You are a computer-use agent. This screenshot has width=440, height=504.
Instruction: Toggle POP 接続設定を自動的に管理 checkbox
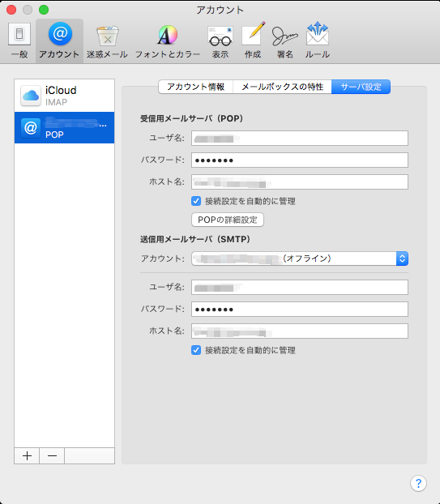[196, 201]
